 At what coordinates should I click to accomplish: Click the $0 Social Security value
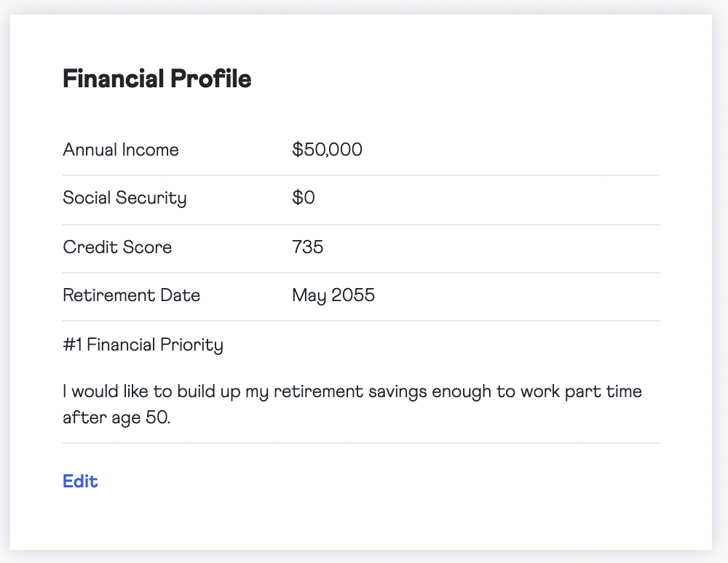coord(304,198)
